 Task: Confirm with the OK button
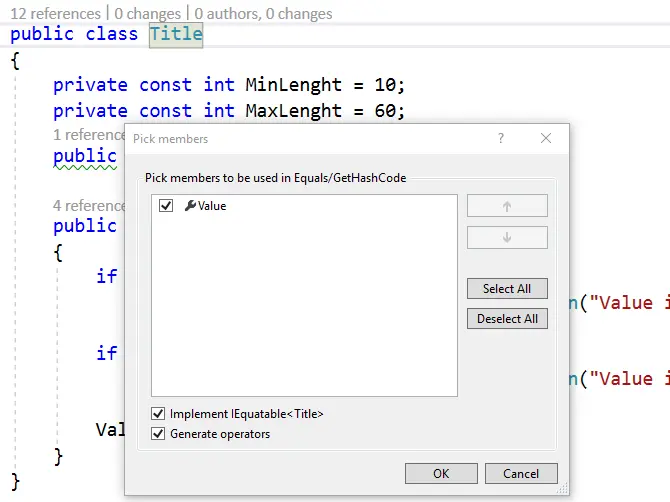(x=441, y=473)
